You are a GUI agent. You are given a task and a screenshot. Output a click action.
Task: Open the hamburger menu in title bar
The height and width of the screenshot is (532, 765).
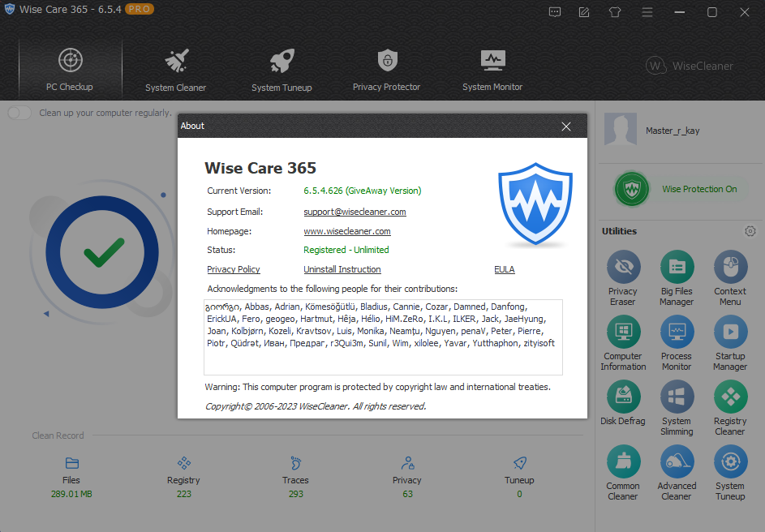(x=647, y=12)
